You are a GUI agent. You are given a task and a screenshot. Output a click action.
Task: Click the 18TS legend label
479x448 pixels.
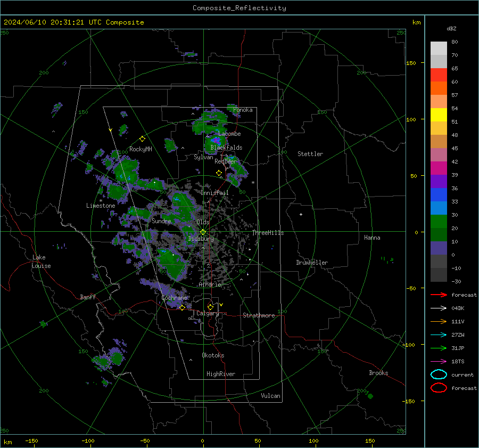click(458, 362)
